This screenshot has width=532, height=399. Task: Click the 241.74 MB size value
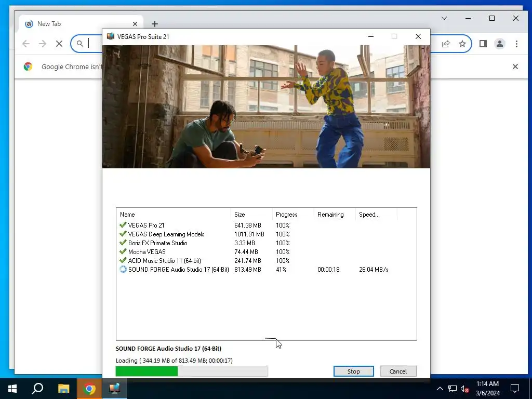pos(248,261)
